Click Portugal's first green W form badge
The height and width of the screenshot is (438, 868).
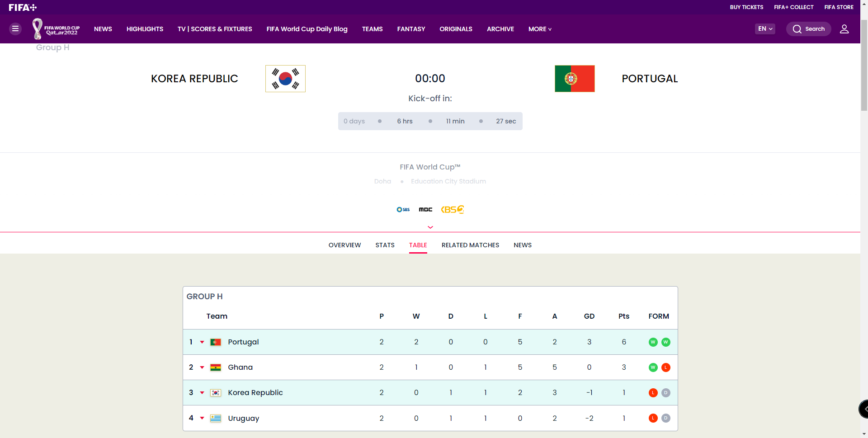(x=653, y=342)
